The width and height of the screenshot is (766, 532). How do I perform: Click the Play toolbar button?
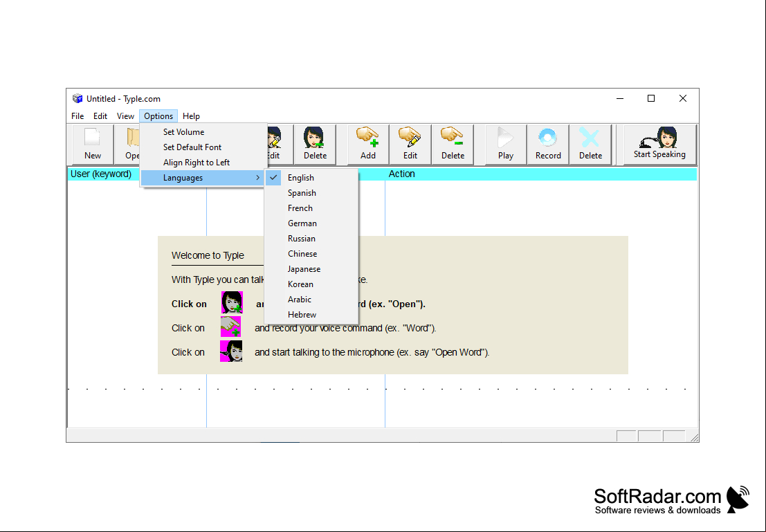pos(506,144)
